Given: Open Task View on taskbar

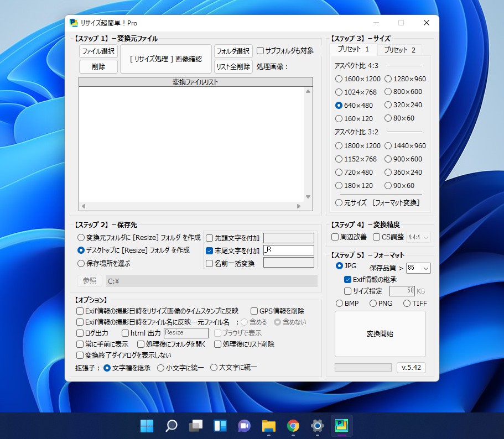Looking at the screenshot, I should click(x=196, y=426).
